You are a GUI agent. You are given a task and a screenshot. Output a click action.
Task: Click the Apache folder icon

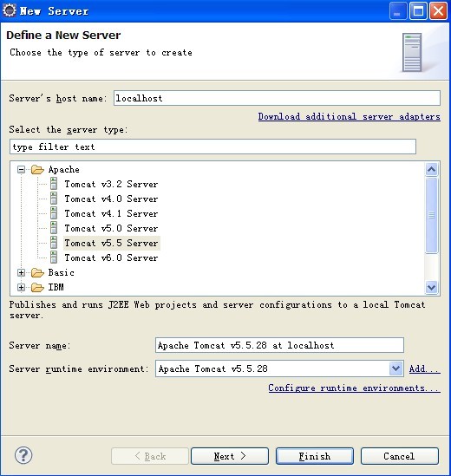pyautogui.click(x=37, y=169)
